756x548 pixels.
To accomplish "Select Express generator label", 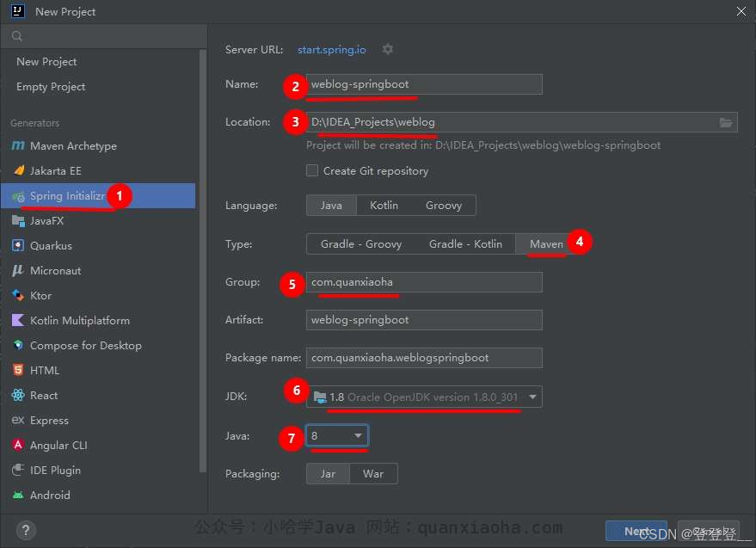I will tap(49, 420).
